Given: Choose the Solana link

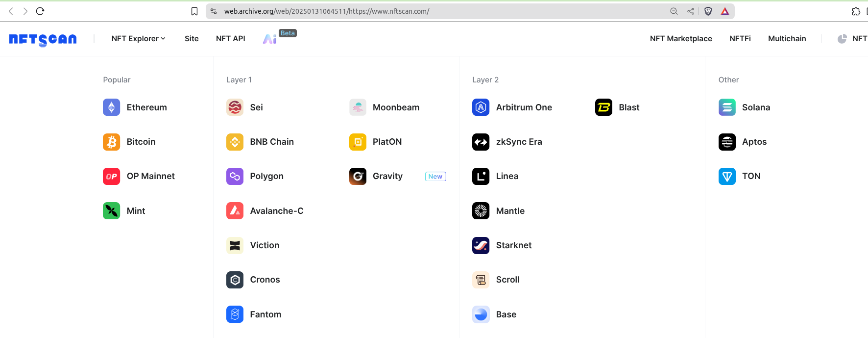Looking at the screenshot, I should point(756,107).
